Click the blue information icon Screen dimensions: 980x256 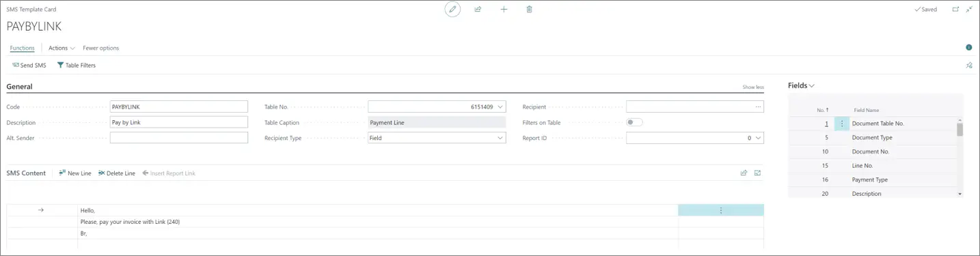(x=968, y=48)
